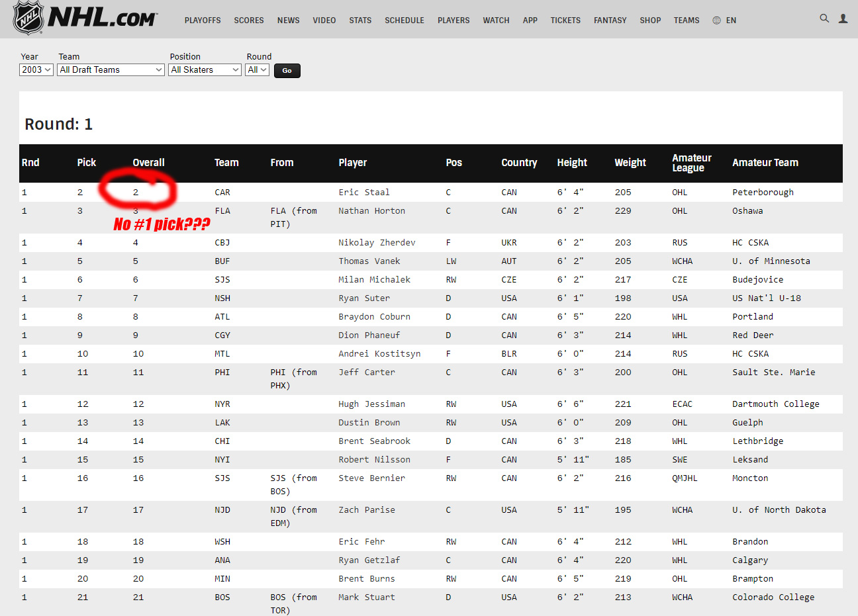Open the All Skaters position dropdown
Screen dimensions: 858x616
[x=205, y=70]
